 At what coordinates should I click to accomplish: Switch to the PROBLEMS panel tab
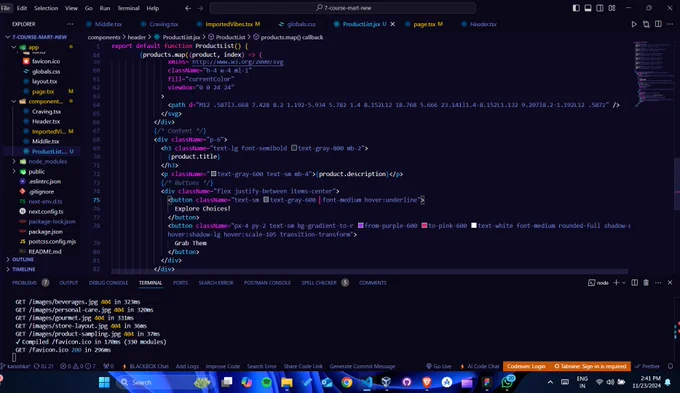[24, 283]
